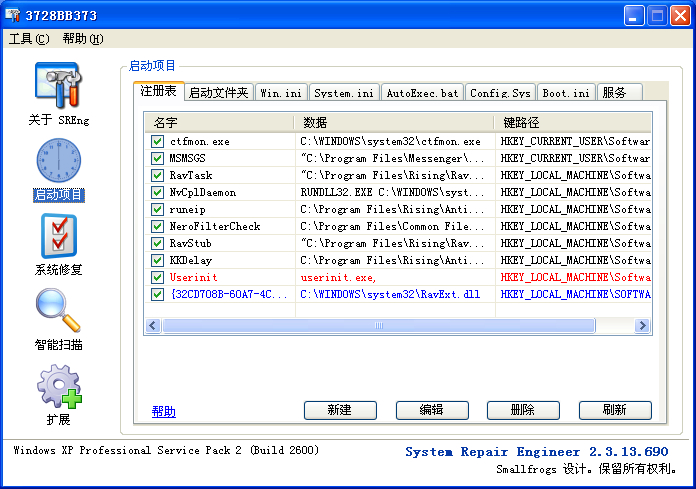The image size is (696, 489).
Task: Click the scrollbar left arrow
Action: 153,326
